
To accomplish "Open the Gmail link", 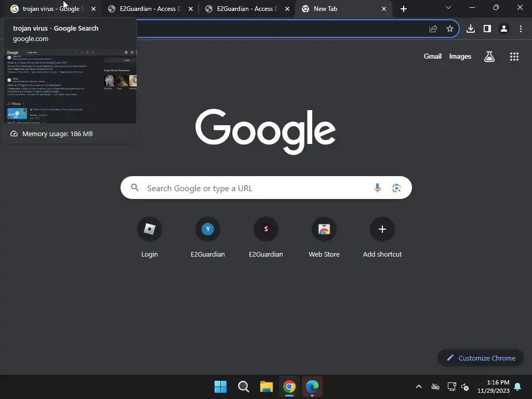I will (x=433, y=56).
